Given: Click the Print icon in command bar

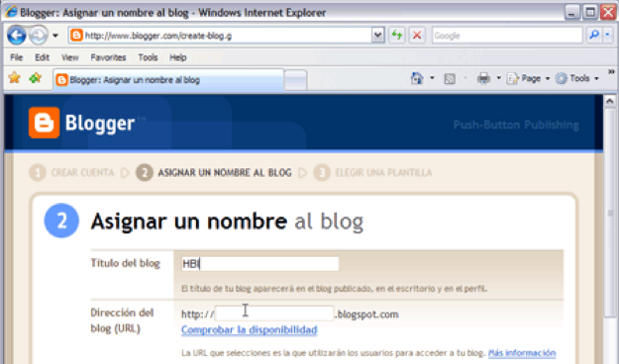Looking at the screenshot, I should coord(483,78).
